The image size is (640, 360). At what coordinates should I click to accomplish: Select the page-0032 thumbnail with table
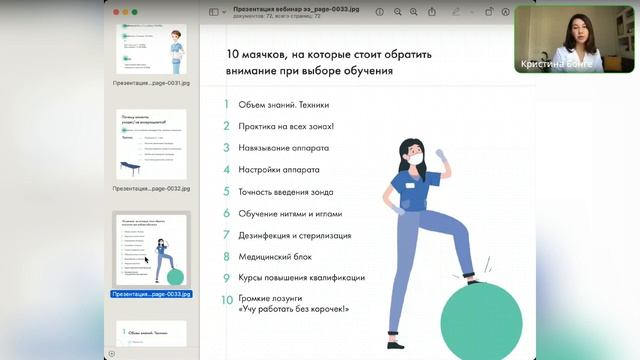coord(151,144)
